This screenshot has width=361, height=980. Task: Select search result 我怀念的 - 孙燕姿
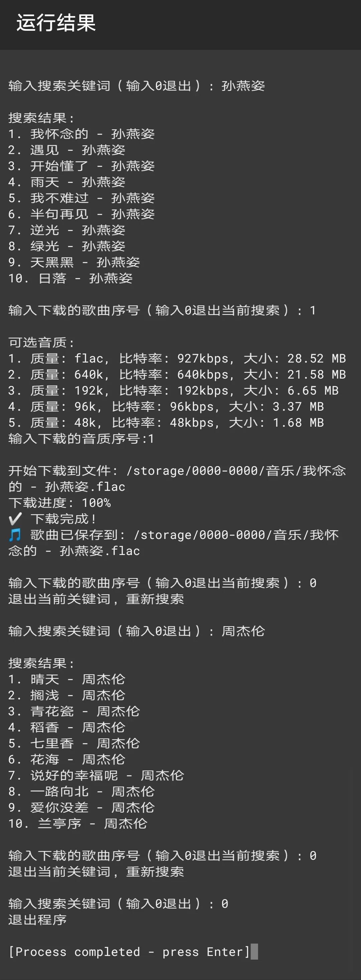[82, 134]
